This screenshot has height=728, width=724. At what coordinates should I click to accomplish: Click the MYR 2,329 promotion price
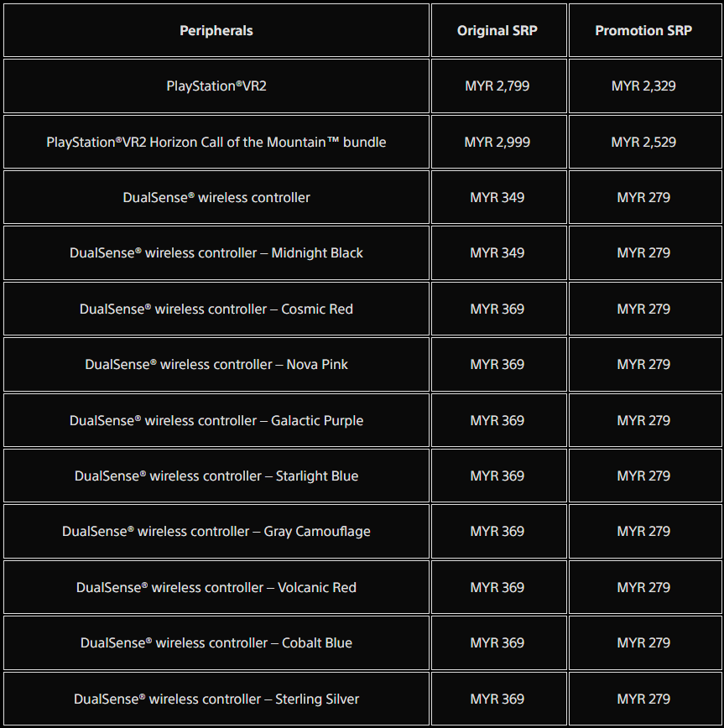pyautogui.click(x=643, y=86)
